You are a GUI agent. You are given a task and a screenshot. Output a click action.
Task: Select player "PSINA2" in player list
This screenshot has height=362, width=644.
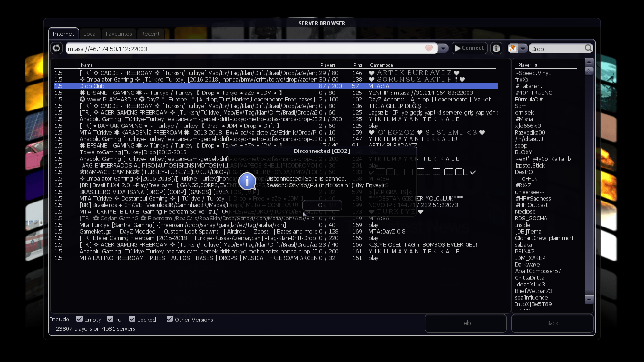click(525, 252)
